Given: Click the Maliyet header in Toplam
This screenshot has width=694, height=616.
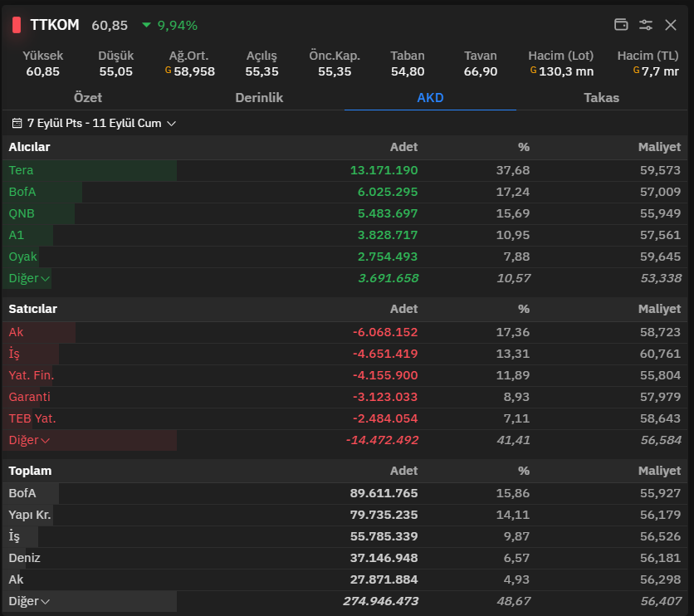Looking at the screenshot, I should 659,471.
